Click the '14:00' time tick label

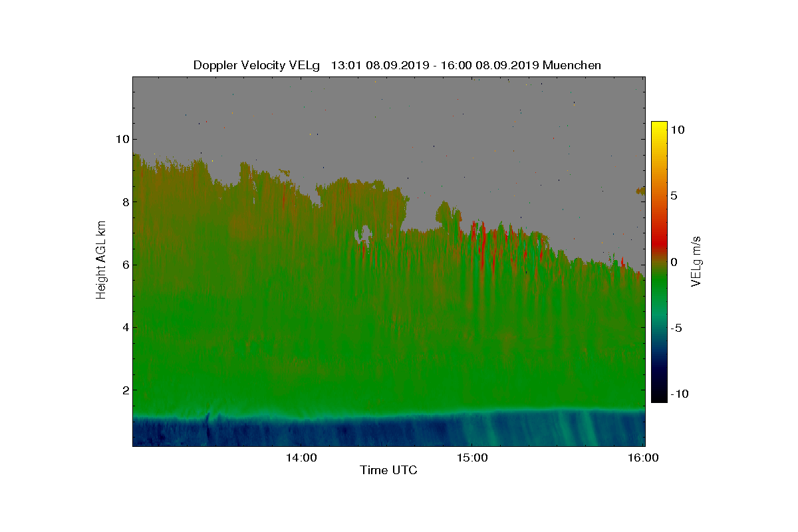coord(301,458)
